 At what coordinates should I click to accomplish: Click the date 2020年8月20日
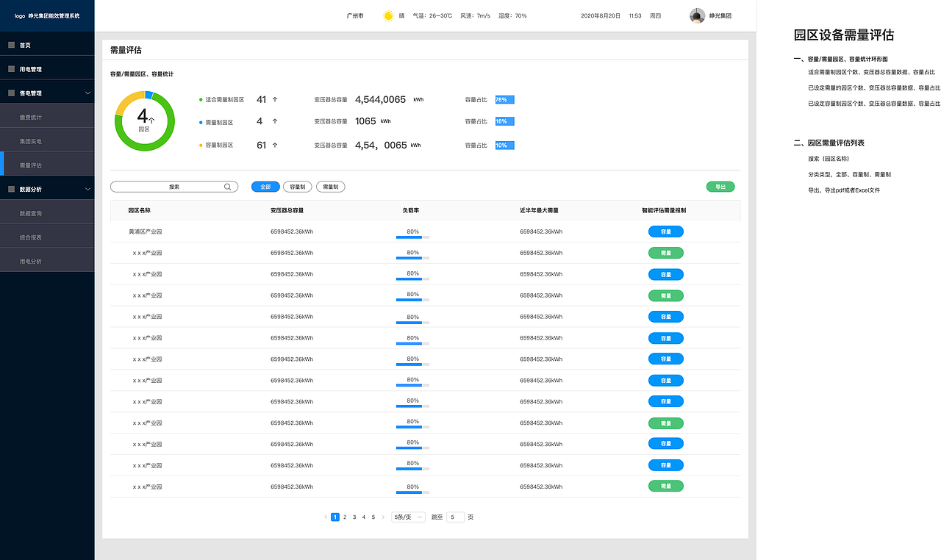601,15
